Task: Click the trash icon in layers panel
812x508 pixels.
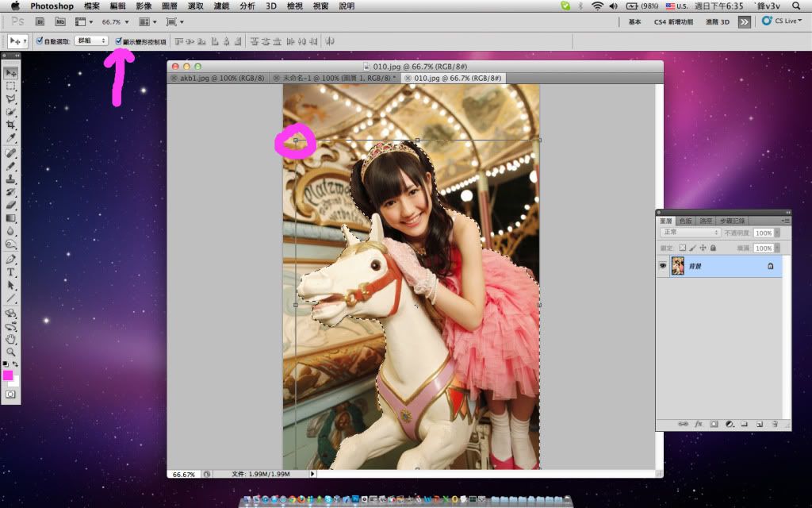Action: pos(773,424)
